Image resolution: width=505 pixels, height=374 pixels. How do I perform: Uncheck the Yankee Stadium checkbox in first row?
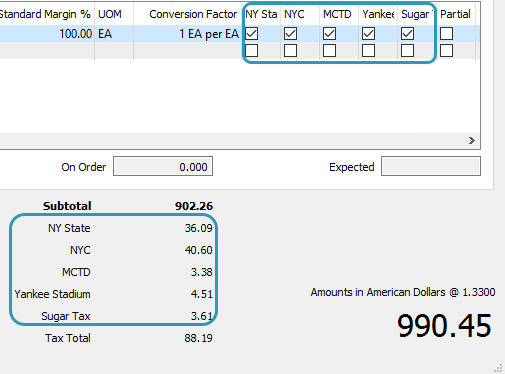click(x=369, y=34)
